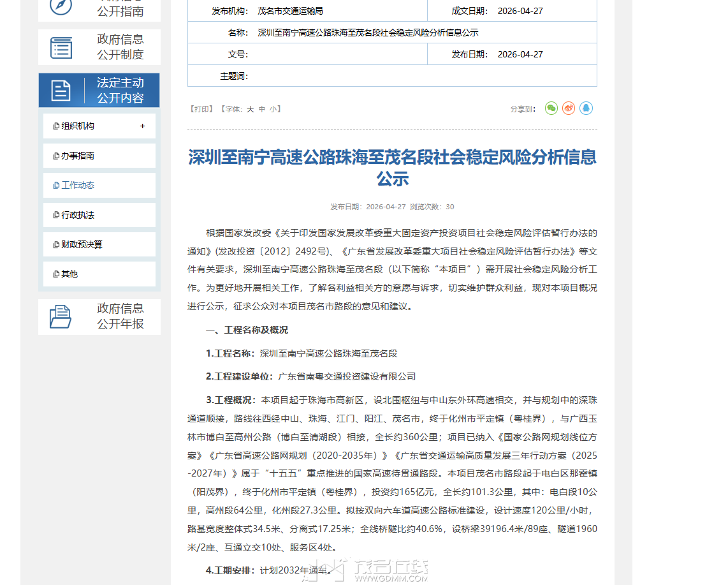This screenshot has width=728, height=585.
Task: Share the article to QQ
Action: pos(586,108)
